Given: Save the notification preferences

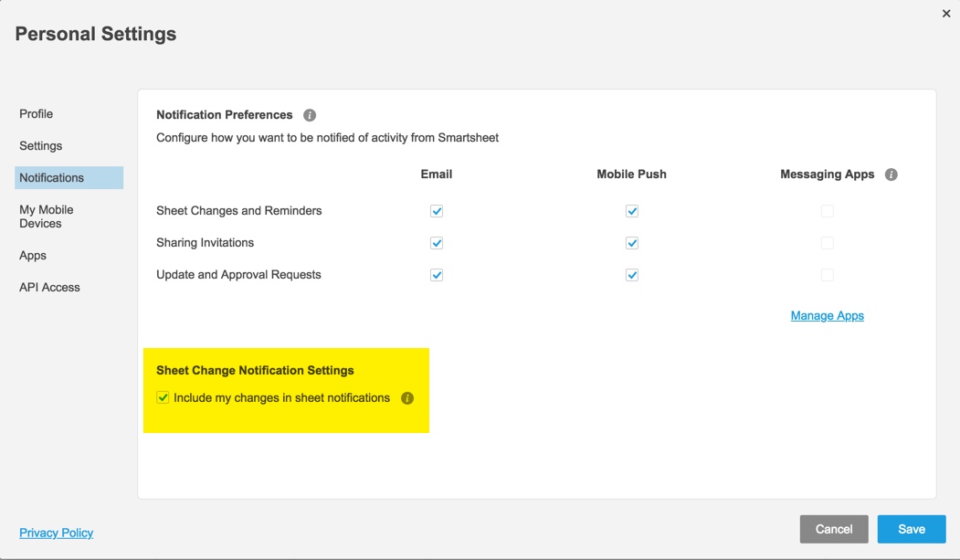Looking at the screenshot, I should [x=911, y=528].
